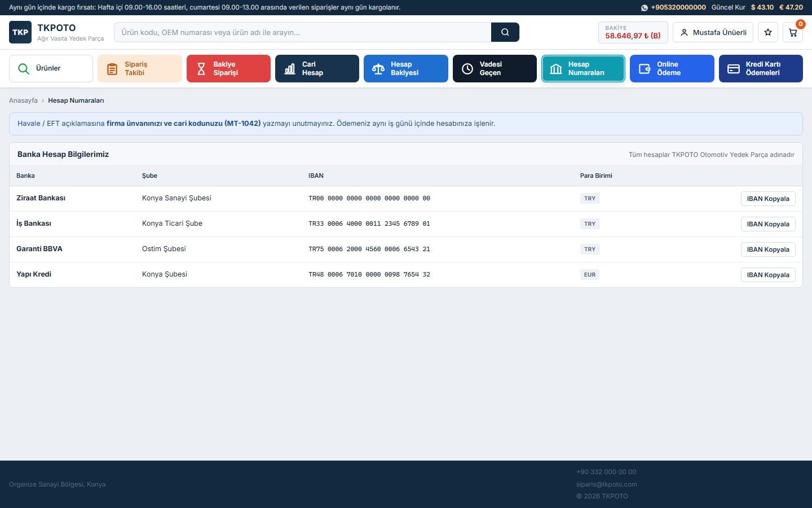Copy the Yapı Kredi IBAN
The width and height of the screenshot is (812, 508).
(x=768, y=275)
